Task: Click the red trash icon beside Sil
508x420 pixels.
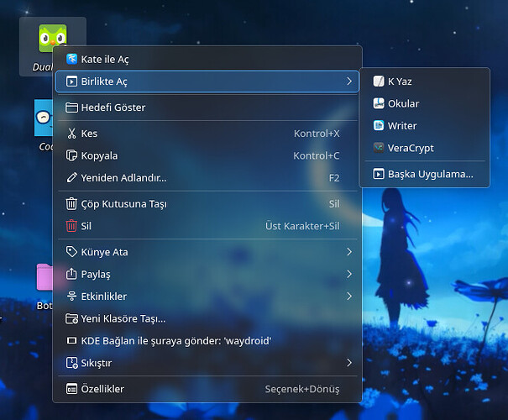Action: pyautogui.click(x=72, y=225)
